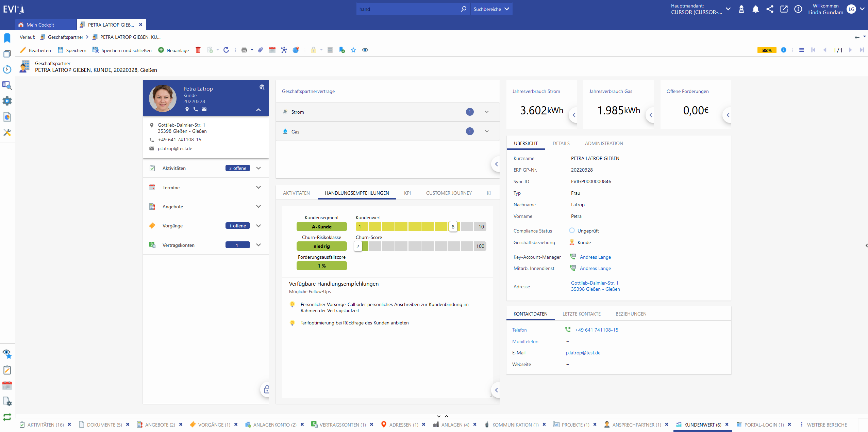Open the Suchbereiche dropdown
This screenshot has height=432, width=868.
(491, 9)
